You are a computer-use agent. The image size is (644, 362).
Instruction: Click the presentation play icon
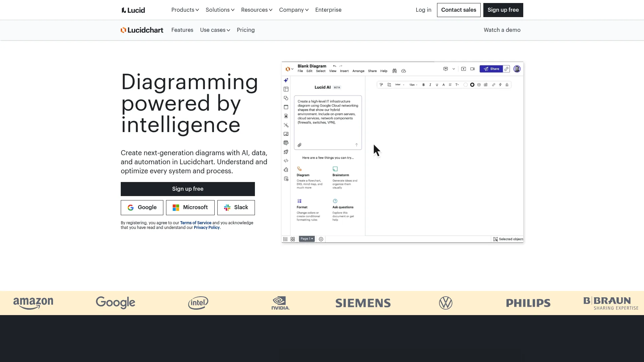click(464, 69)
